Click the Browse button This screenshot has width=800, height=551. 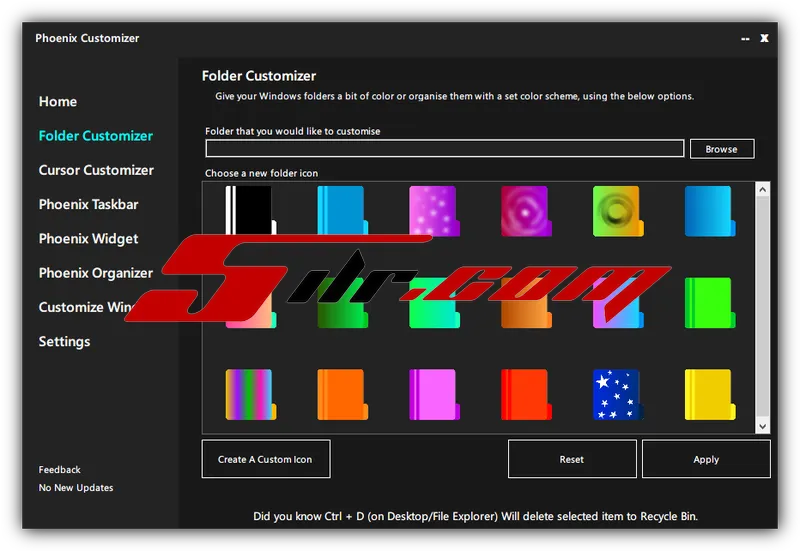coord(722,149)
